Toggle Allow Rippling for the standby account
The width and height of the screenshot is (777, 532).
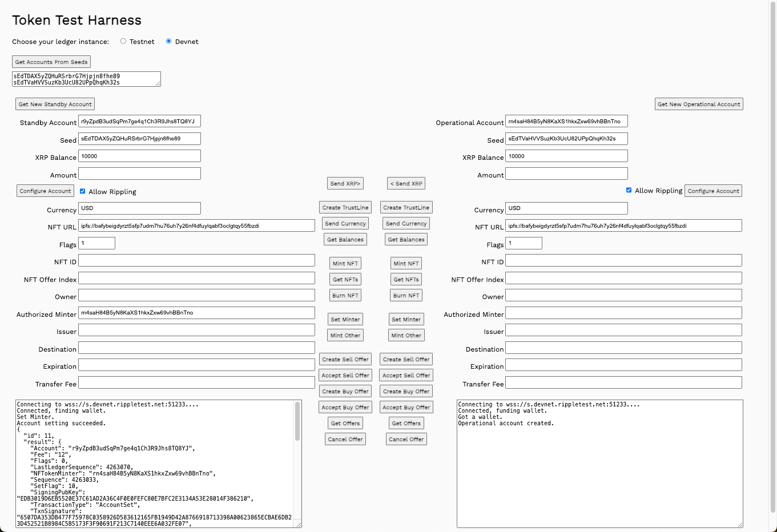(x=83, y=191)
